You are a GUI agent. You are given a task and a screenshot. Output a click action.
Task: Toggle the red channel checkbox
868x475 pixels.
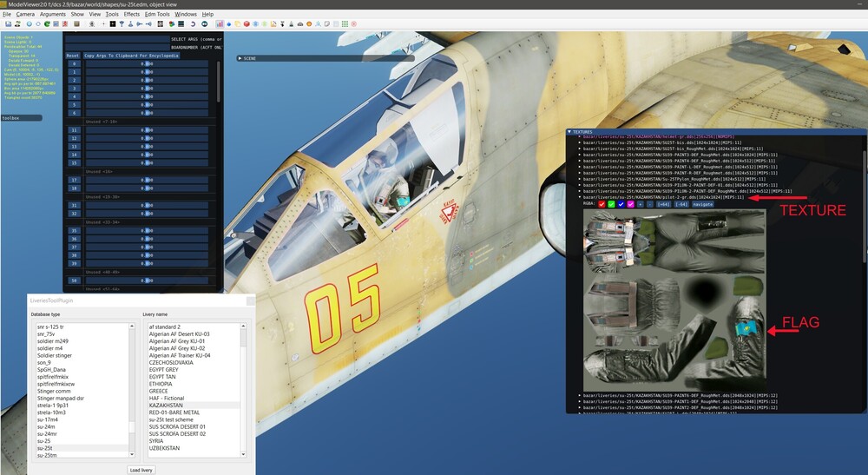602,205
